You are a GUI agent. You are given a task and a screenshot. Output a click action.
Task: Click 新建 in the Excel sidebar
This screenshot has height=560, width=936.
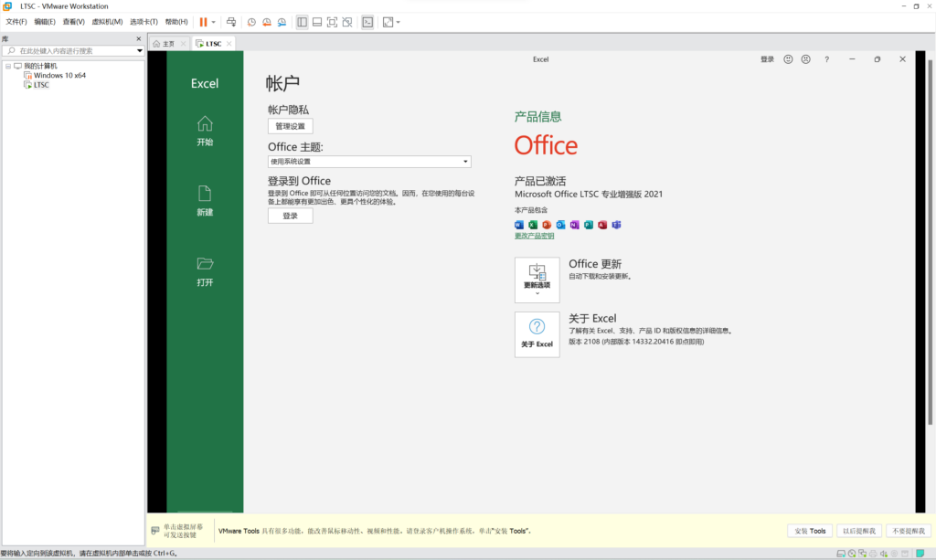(x=205, y=201)
